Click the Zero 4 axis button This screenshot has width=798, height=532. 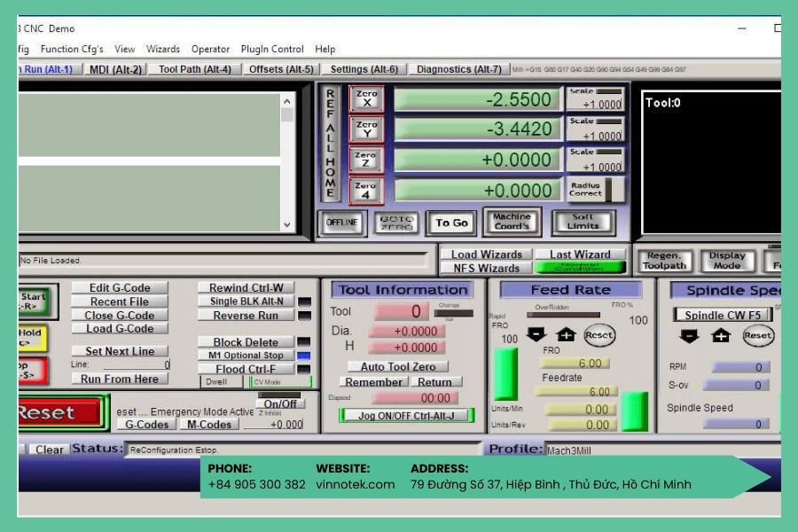point(366,191)
